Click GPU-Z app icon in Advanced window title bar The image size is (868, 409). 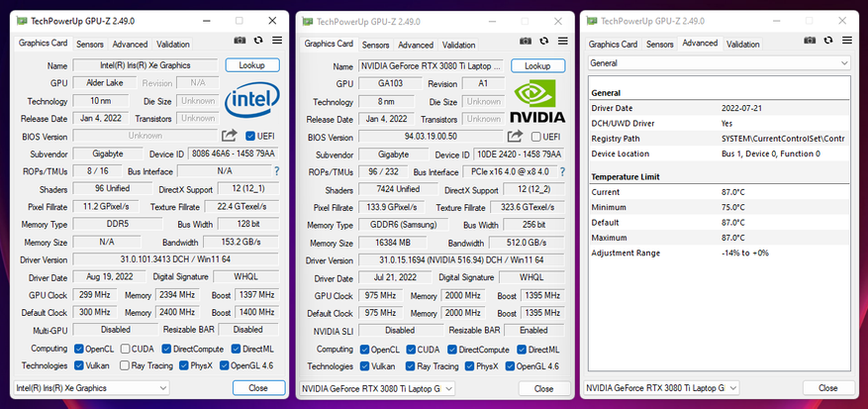click(592, 21)
